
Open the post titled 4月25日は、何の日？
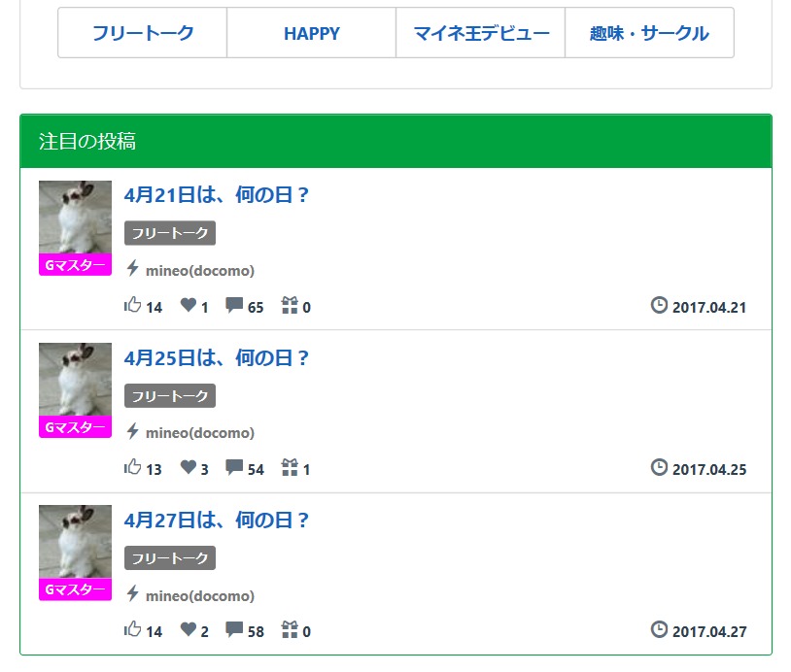tap(217, 358)
